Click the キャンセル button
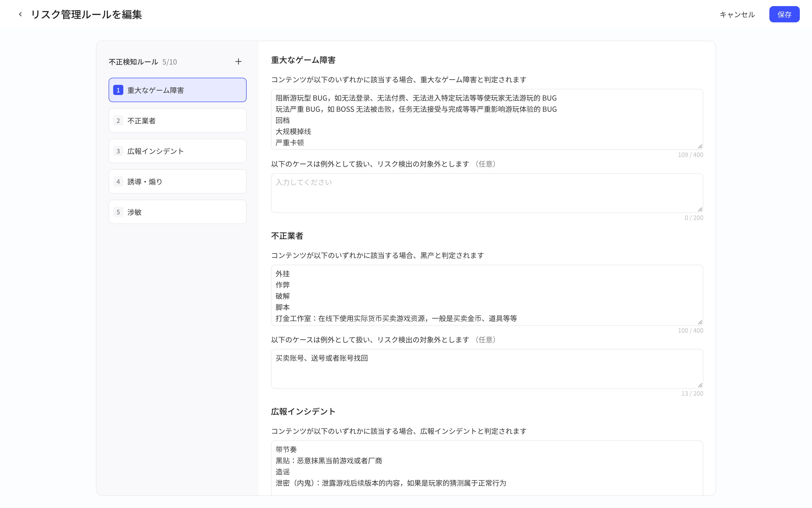Screen dimensions: 812x508 [737, 14]
